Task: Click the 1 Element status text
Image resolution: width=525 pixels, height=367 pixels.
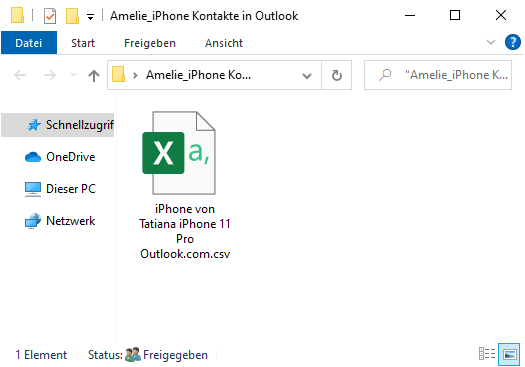Action: point(41,355)
